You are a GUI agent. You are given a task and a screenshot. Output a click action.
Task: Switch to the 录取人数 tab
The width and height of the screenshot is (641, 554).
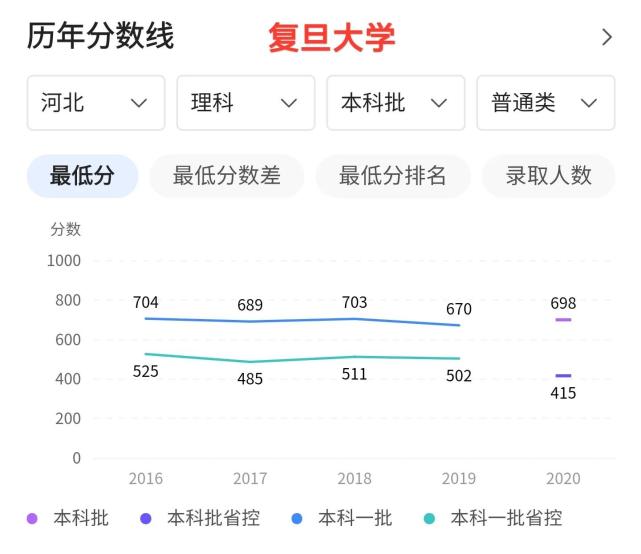pyautogui.click(x=549, y=176)
